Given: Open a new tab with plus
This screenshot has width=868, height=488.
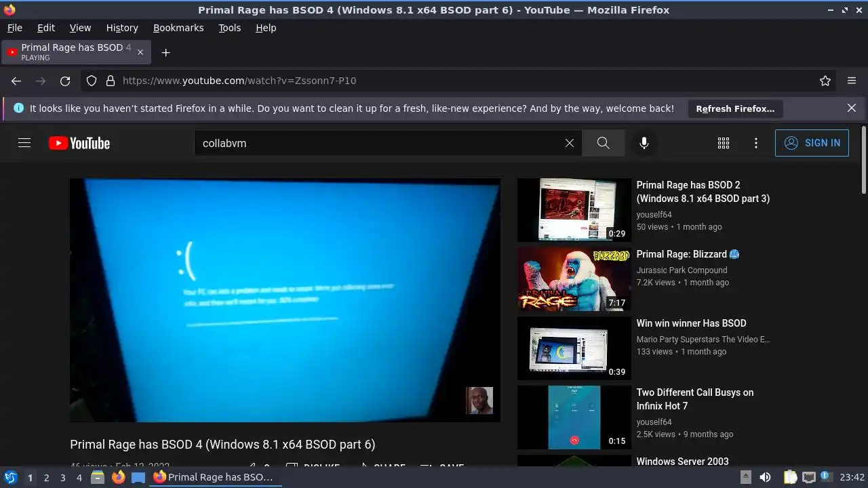Looking at the screenshot, I should click(165, 52).
